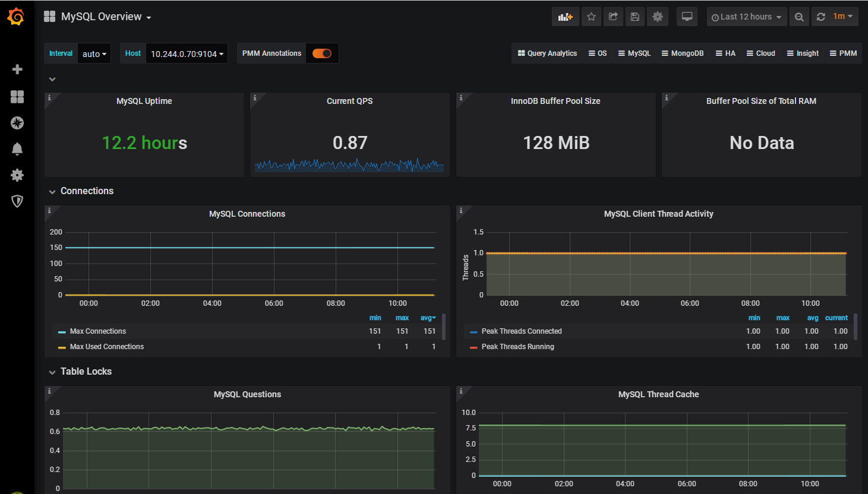Open Explore compass icon in sidebar
The image size is (868, 494).
click(x=17, y=123)
